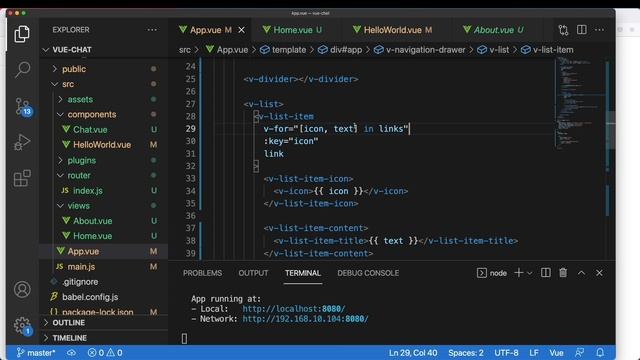Close the terminal panel

click(x=599, y=273)
